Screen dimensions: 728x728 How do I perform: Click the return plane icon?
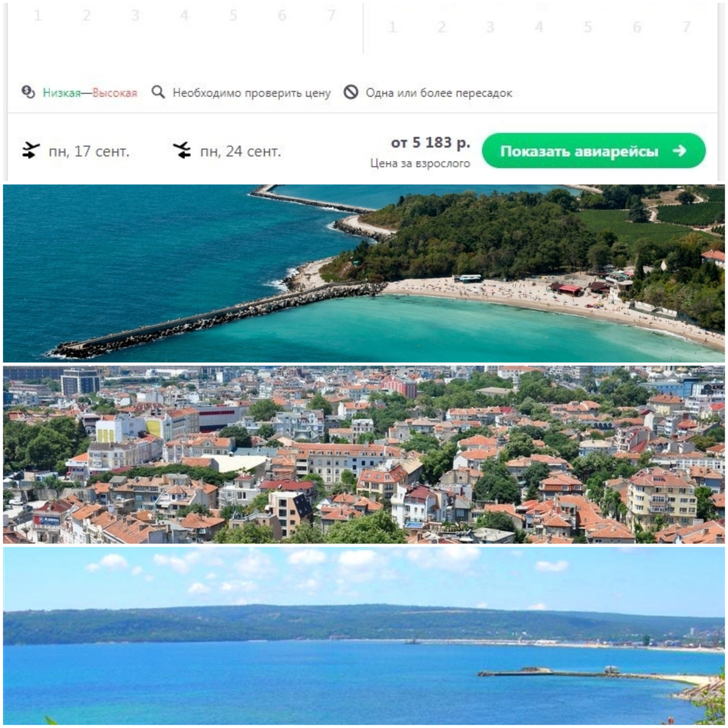[x=181, y=150]
